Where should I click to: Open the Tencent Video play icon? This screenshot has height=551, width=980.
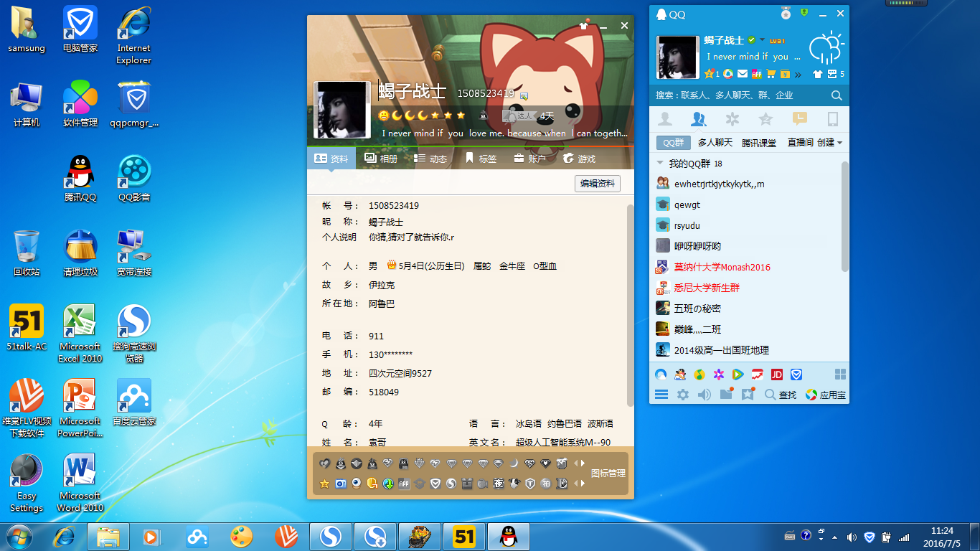pos(738,375)
